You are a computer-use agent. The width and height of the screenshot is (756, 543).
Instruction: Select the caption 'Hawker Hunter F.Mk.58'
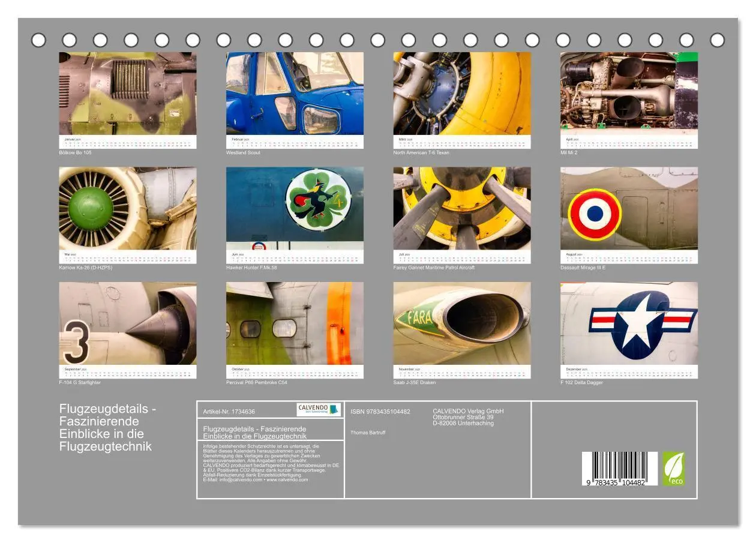(x=251, y=268)
